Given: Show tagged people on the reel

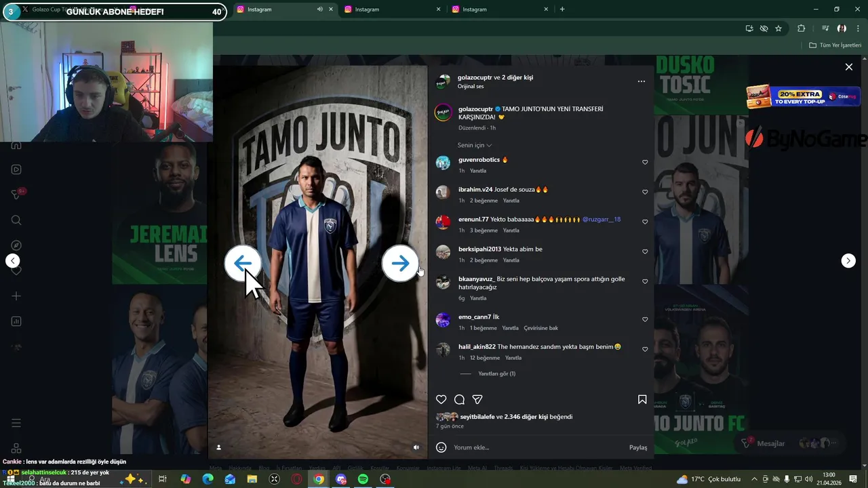Looking at the screenshot, I should (218, 447).
